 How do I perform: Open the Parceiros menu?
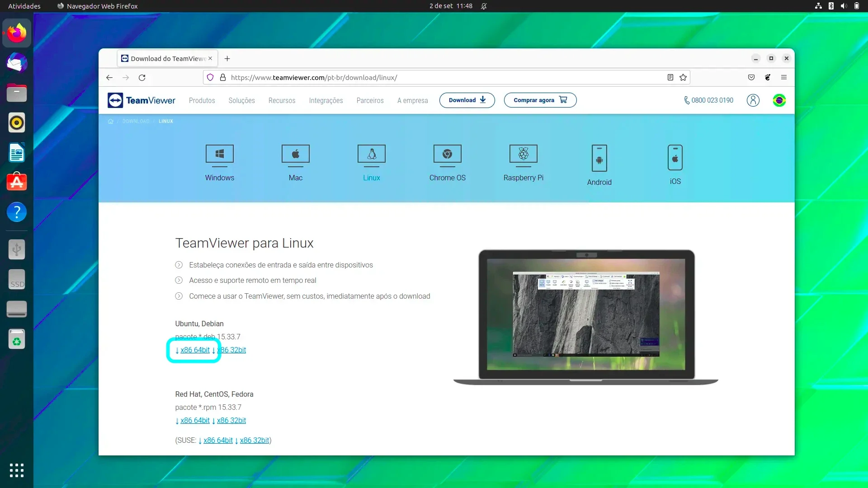pyautogui.click(x=370, y=100)
